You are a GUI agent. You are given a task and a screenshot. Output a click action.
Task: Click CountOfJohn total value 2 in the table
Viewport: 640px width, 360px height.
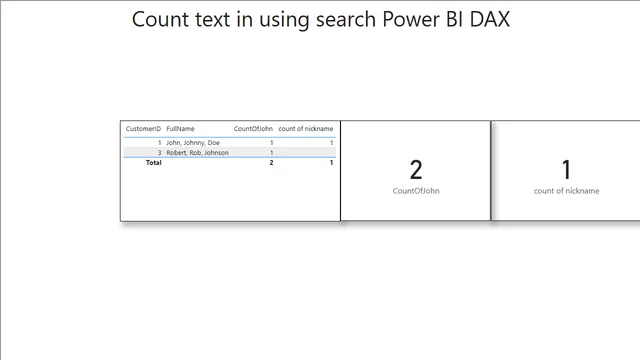pos(271,162)
